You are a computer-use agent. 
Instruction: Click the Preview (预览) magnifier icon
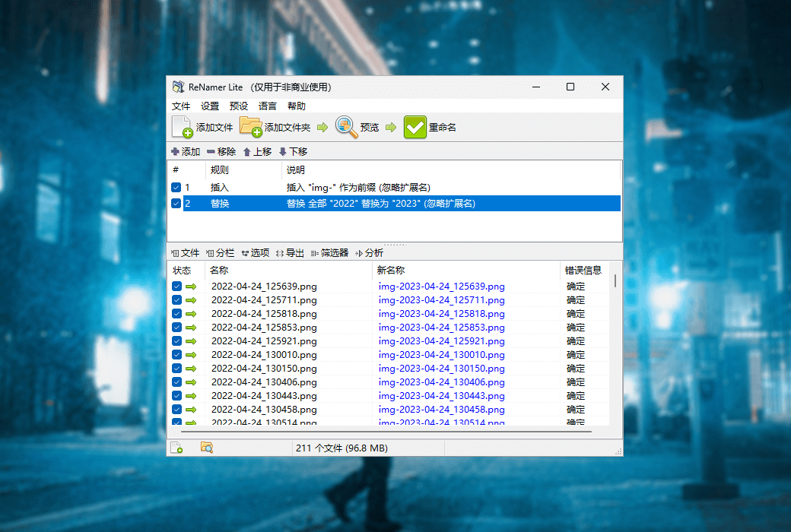[x=346, y=127]
